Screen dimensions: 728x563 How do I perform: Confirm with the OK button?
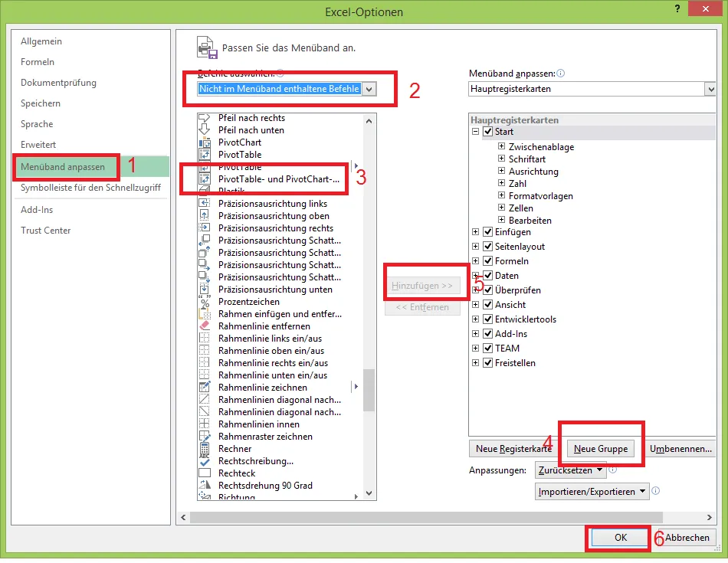coord(620,538)
